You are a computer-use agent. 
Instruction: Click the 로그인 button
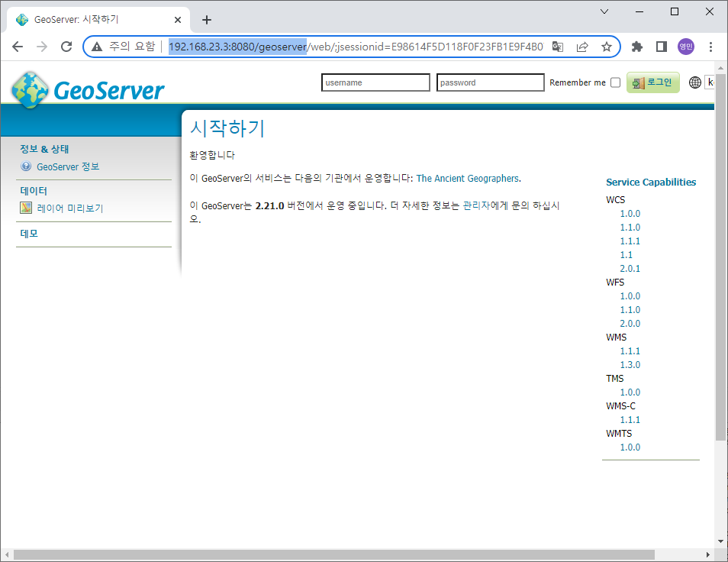652,82
